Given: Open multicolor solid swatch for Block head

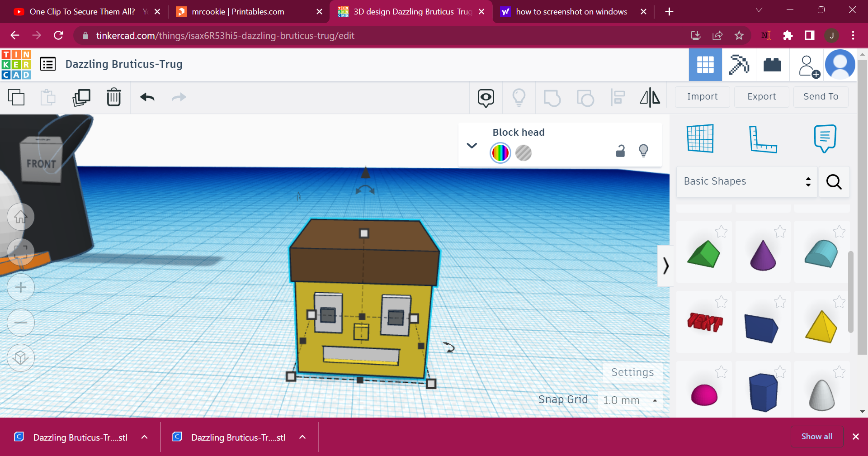Looking at the screenshot, I should pos(500,153).
